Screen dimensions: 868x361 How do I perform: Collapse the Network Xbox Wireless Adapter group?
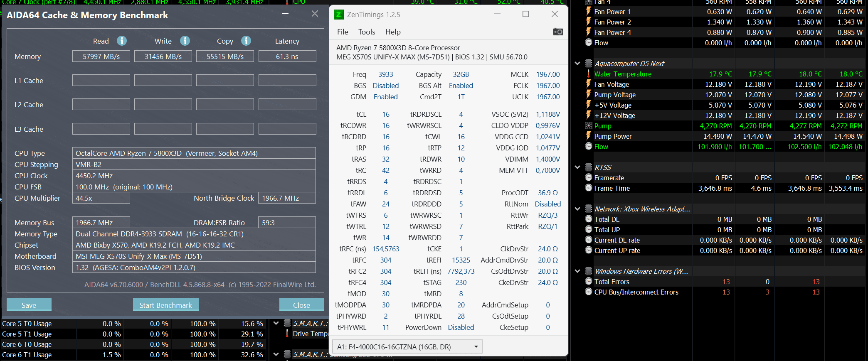577,209
